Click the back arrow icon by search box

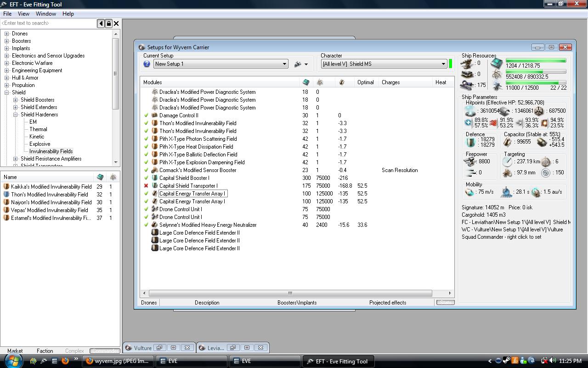pyautogui.click(x=101, y=23)
